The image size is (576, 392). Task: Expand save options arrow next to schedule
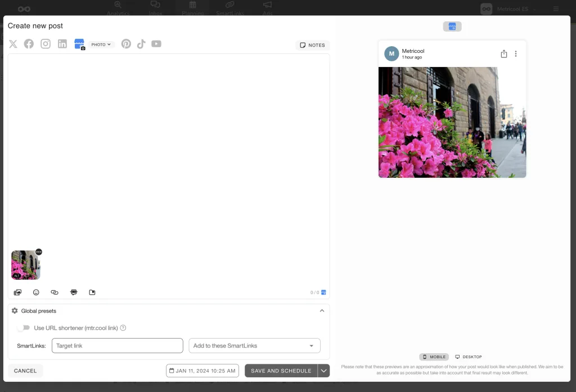pyautogui.click(x=323, y=371)
